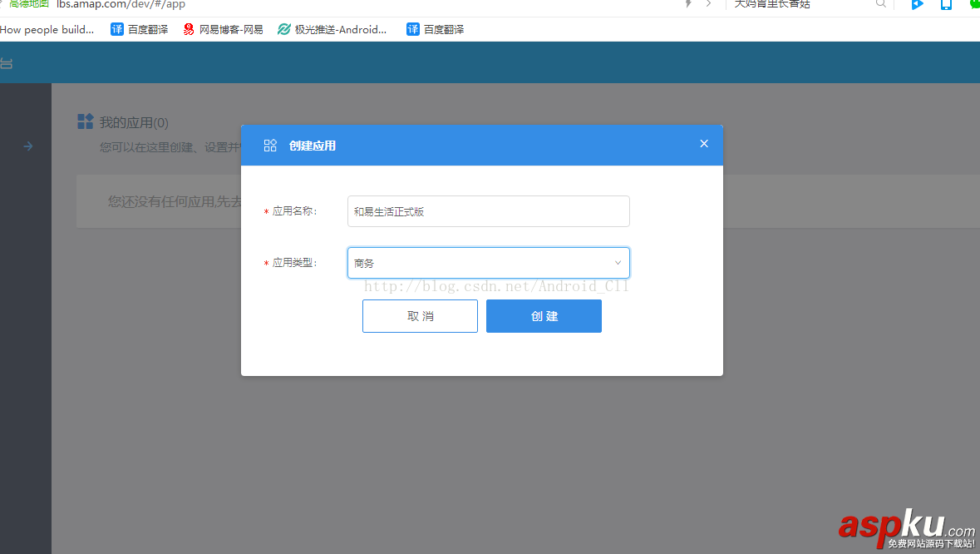980x554 pixels.
Task: Open the 应用类型 dropdown showing 商务
Action: pyautogui.click(x=488, y=263)
